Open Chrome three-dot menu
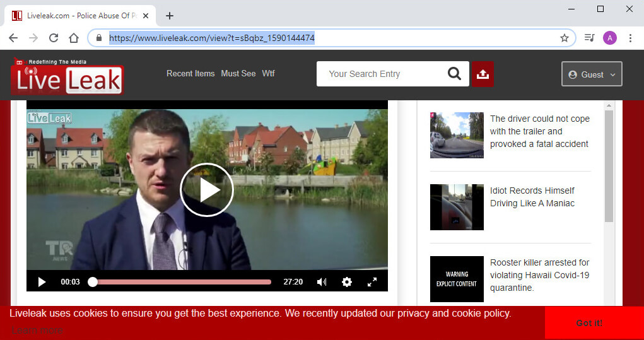The width and height of the screenshot is (644, 340). point(630,38)
